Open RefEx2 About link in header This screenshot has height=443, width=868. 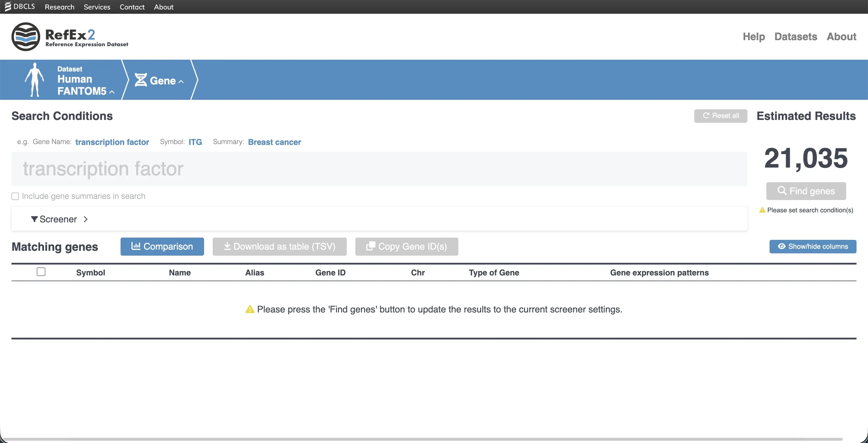pos(841,36)
